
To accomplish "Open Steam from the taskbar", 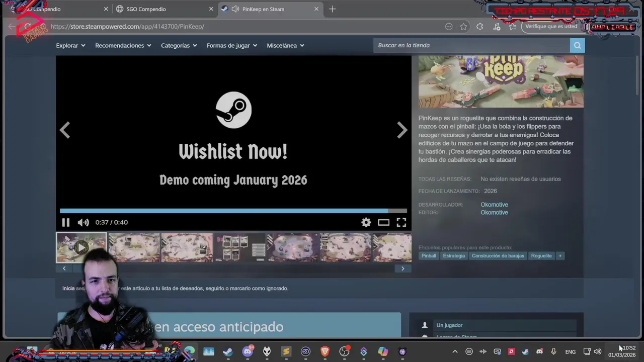I will 228,351.
